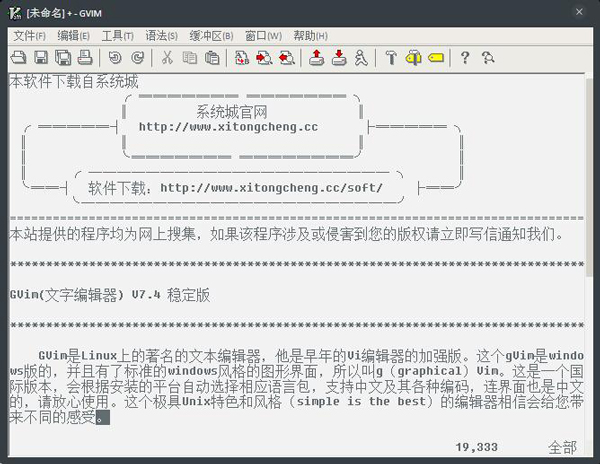Image resolution: width=600 pixels, height=464 pixels.
Task: Click the Load Session icon
Action: (316, 58)
